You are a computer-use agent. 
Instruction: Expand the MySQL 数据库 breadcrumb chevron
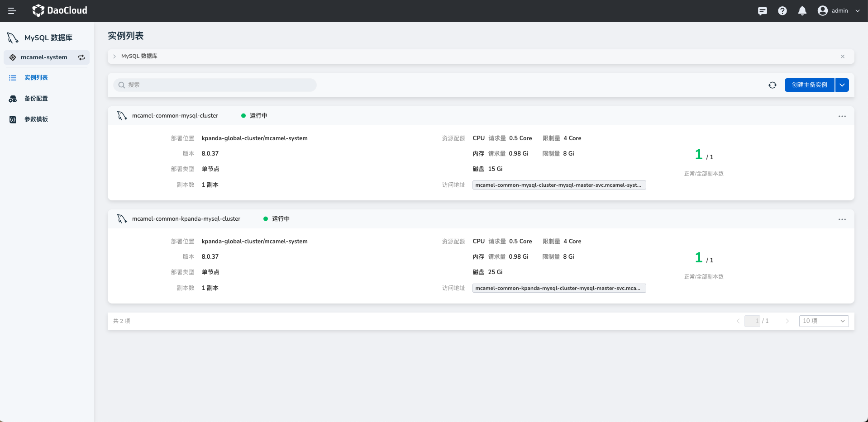pos(114,57)
